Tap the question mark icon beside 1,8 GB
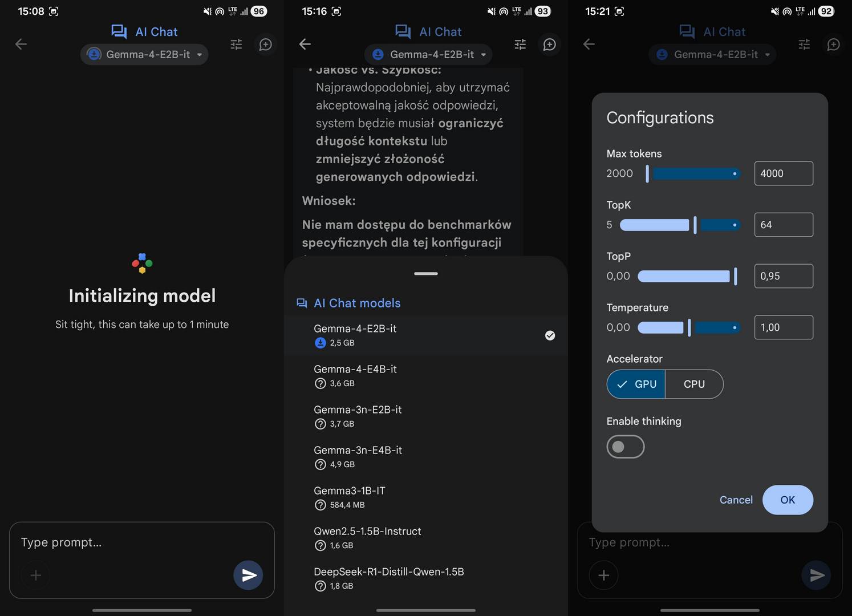Screen dimensions: 852x616 coord(320,586)
